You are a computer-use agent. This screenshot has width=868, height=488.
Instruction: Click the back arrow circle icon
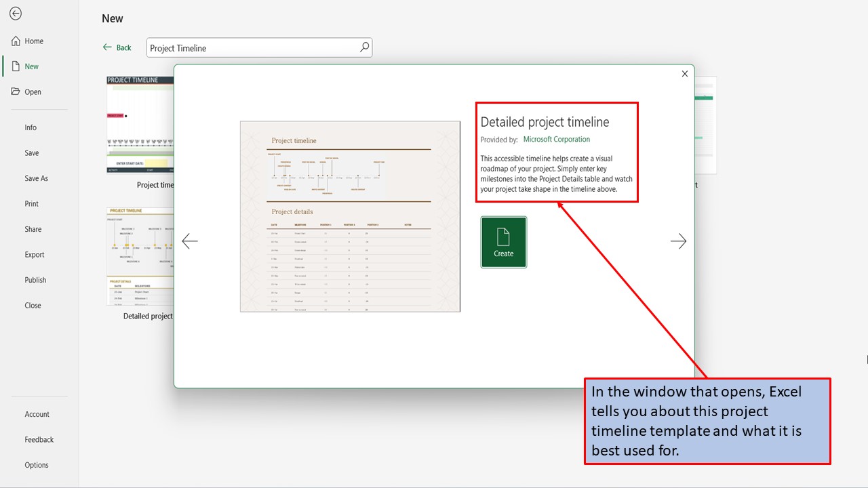tap(15, 14)
